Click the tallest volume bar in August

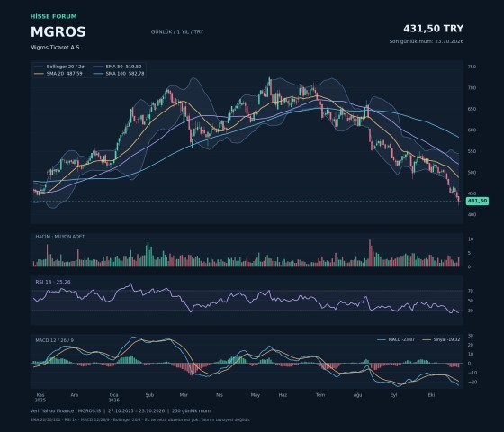point(370,253)
